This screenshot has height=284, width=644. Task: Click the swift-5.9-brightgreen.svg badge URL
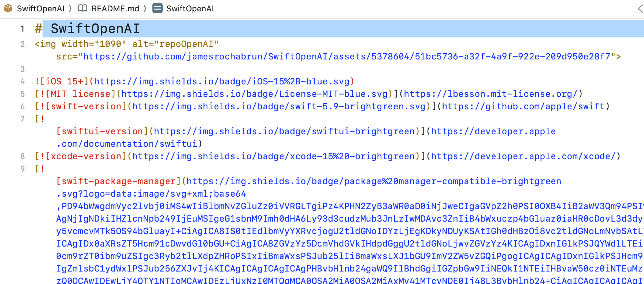coord(279,106)
